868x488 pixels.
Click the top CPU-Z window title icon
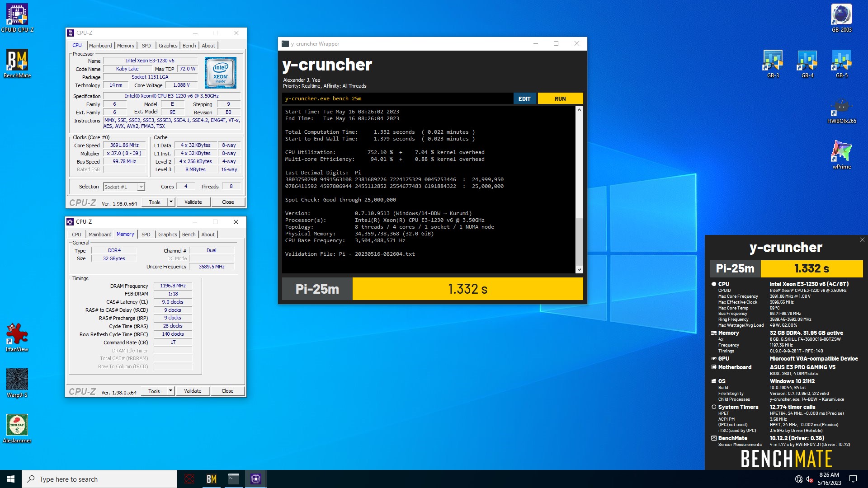(x=71, y=33)
